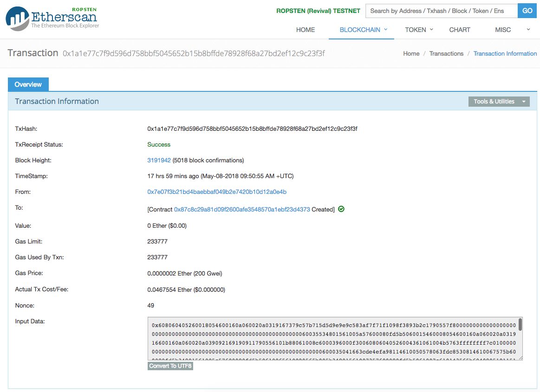Open the HOME menu item
Screen dimensions: 540x392
point(305,30)
